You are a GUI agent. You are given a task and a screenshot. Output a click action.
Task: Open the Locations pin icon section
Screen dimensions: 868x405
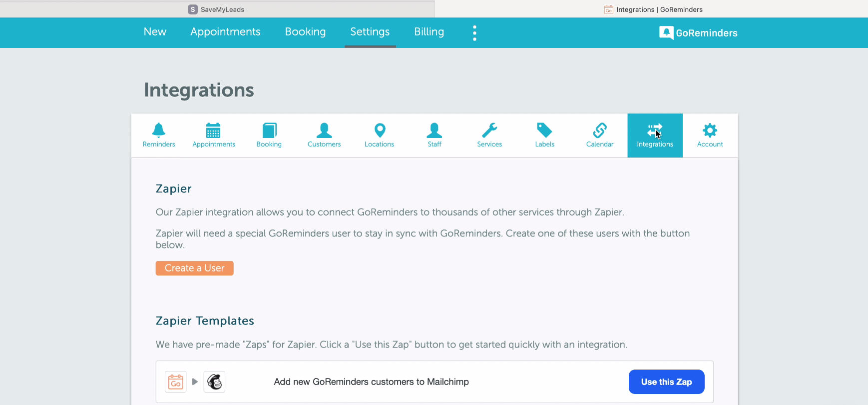[380, 135]
